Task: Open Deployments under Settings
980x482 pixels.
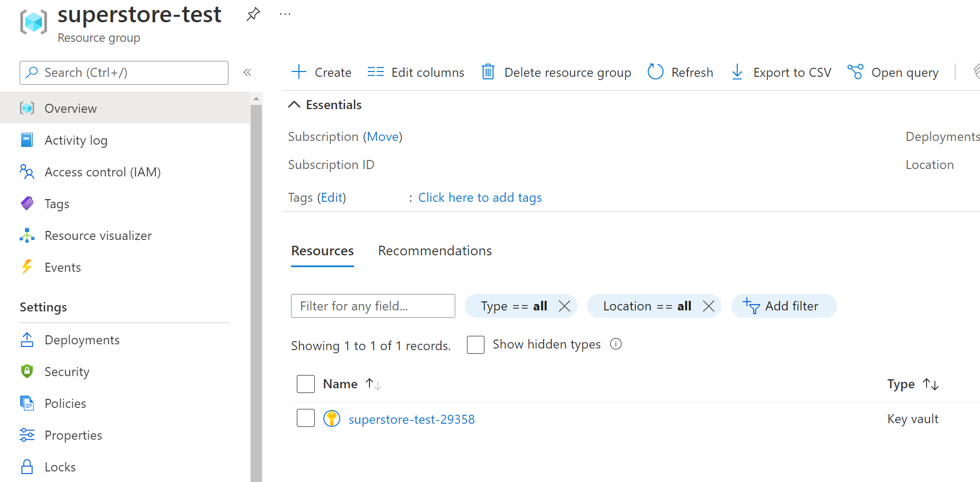Action: (82, 340)
